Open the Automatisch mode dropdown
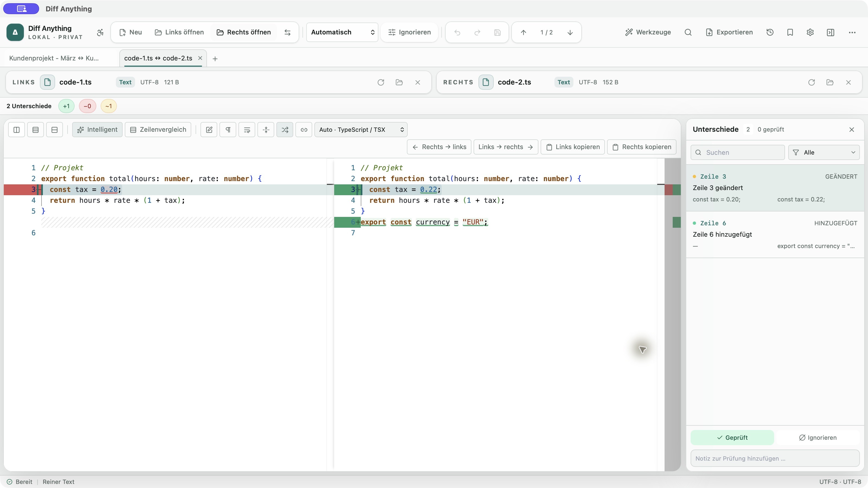Viewport: 868px width, 488px height. 342,32
